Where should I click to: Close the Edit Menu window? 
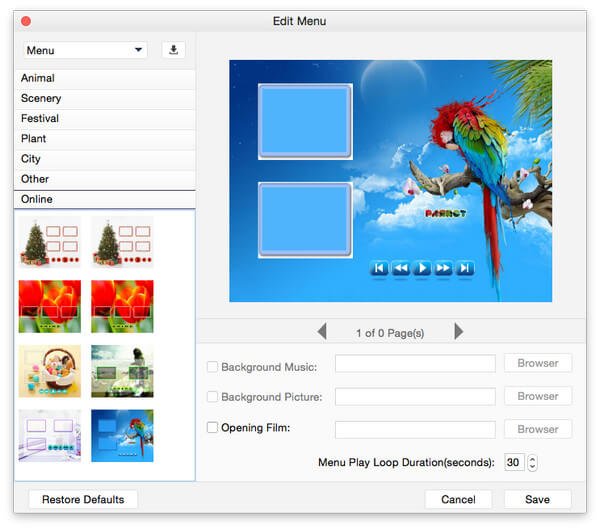point(26,21)
